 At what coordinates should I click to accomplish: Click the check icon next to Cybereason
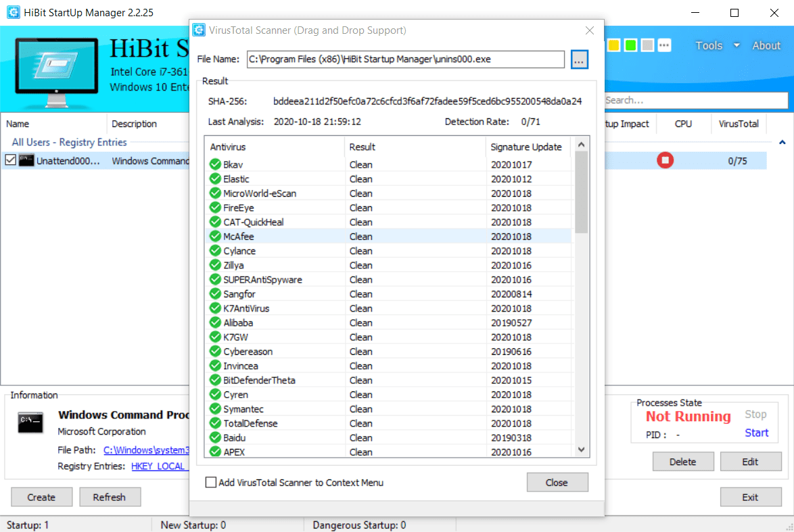tap(215, 352)
